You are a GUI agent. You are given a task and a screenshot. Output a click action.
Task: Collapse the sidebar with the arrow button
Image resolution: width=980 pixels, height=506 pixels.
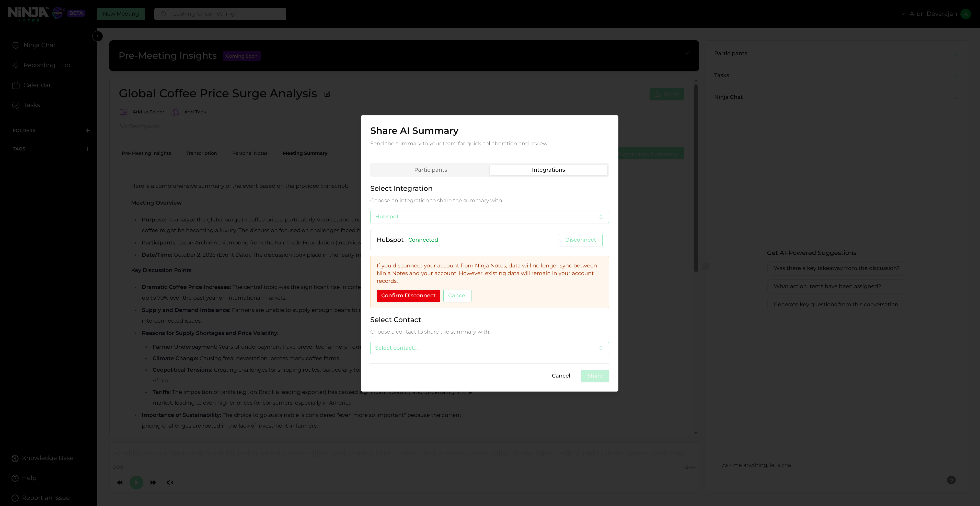pos(97,36)
